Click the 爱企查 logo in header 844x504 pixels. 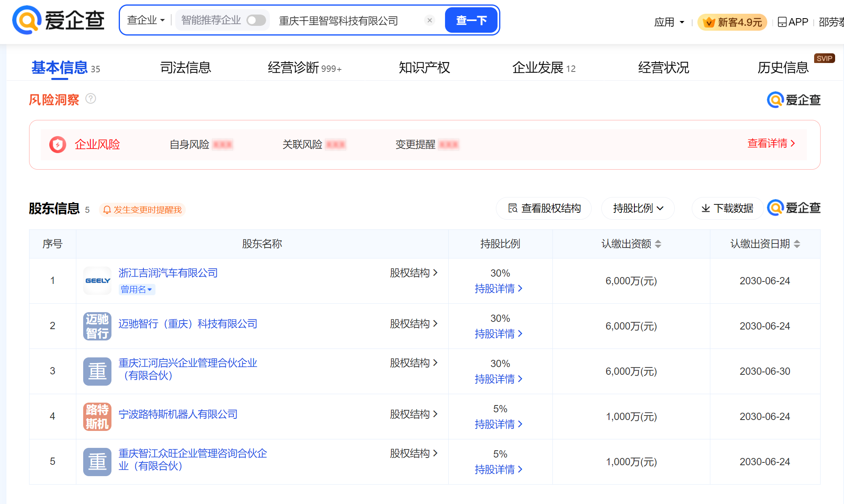point(59,20)
